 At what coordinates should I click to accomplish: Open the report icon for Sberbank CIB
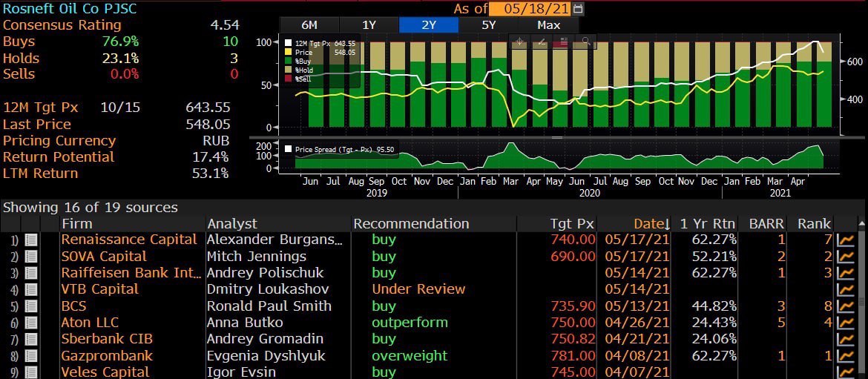click(31, 339)
